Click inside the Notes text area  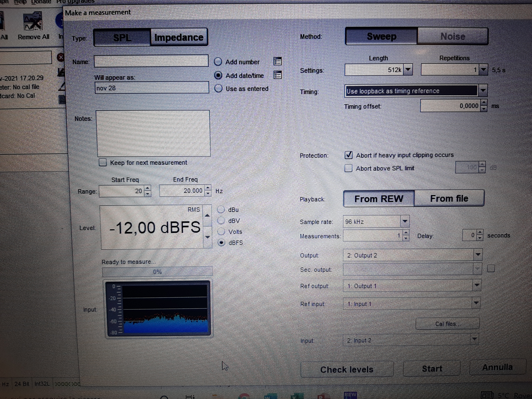[153, 134]
